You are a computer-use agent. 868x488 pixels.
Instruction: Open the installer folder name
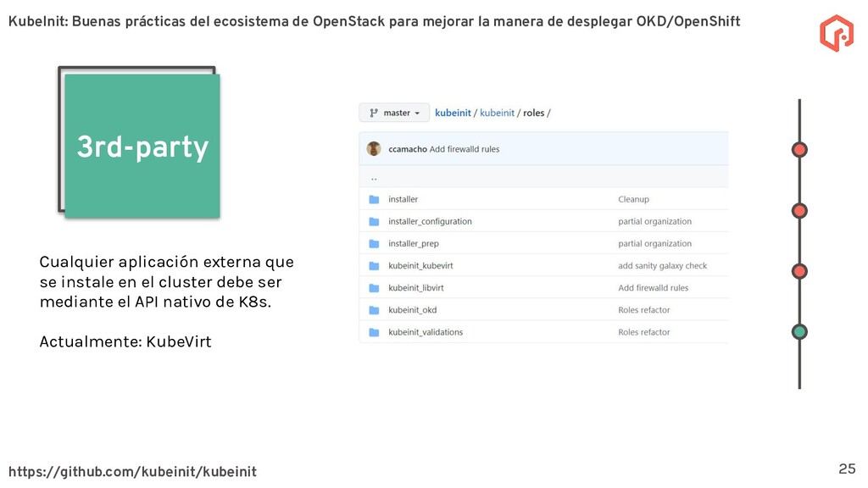(403, 199)
